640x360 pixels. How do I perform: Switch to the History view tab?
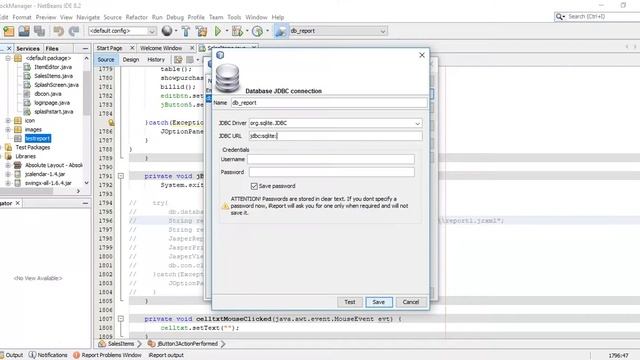pyautogui.click(x=156, y=60)
